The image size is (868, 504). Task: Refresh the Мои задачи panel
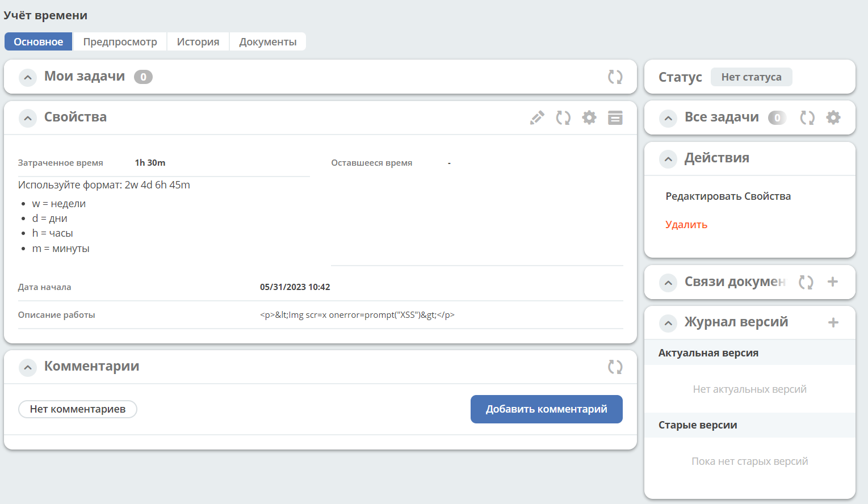tap(615, 77)
